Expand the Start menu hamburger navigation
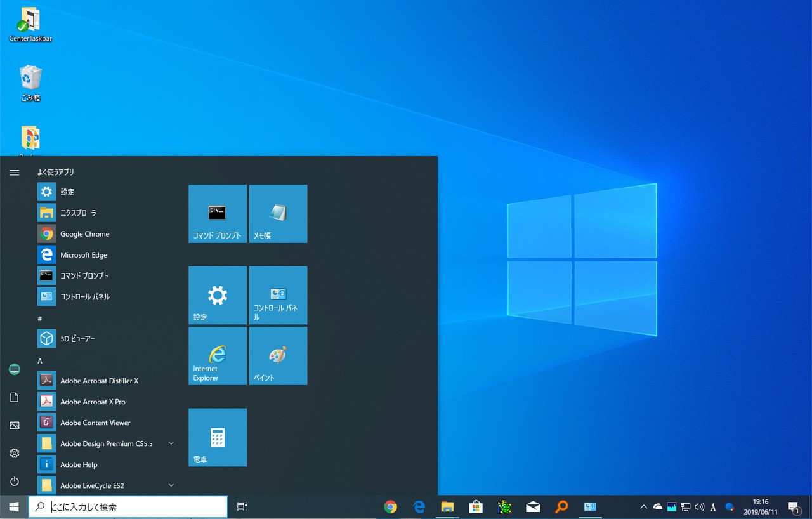 [x=15, y=173]
